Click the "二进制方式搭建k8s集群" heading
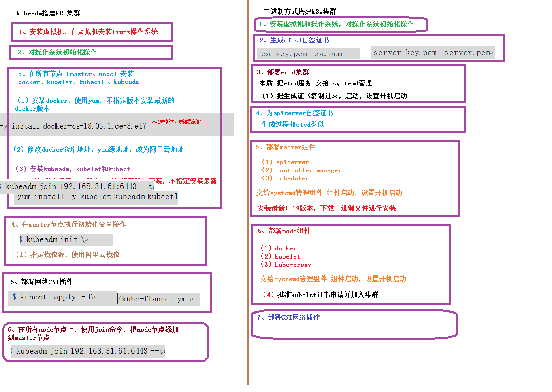 coord(300,11)
